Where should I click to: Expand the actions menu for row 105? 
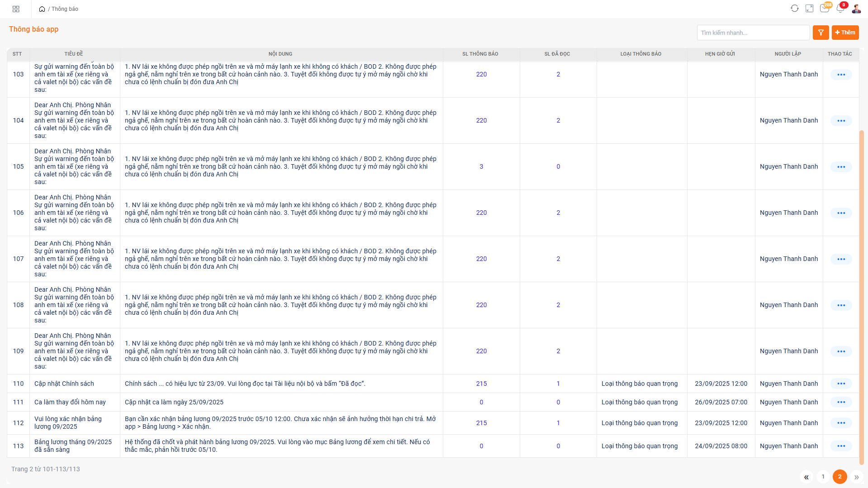[x=841, y=167]
